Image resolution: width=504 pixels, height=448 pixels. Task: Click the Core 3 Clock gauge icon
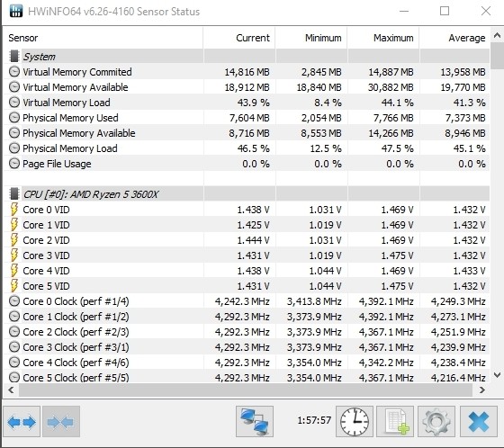coord(14,347)
